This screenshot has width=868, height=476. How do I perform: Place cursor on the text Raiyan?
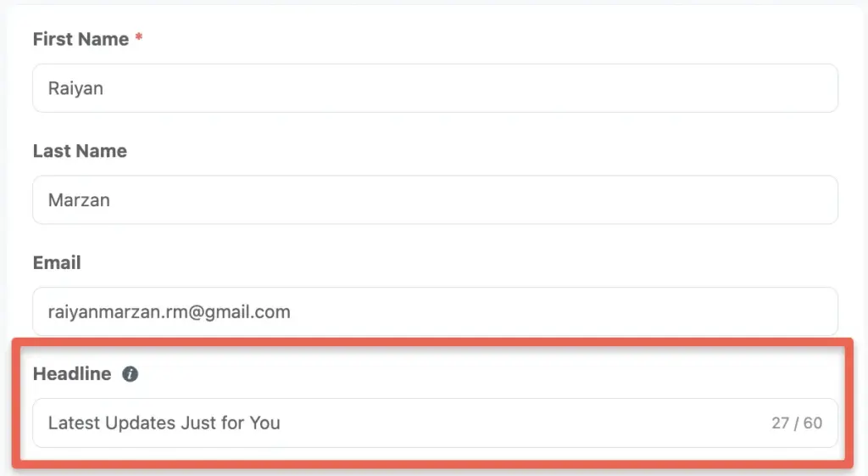tap(75, 88)
